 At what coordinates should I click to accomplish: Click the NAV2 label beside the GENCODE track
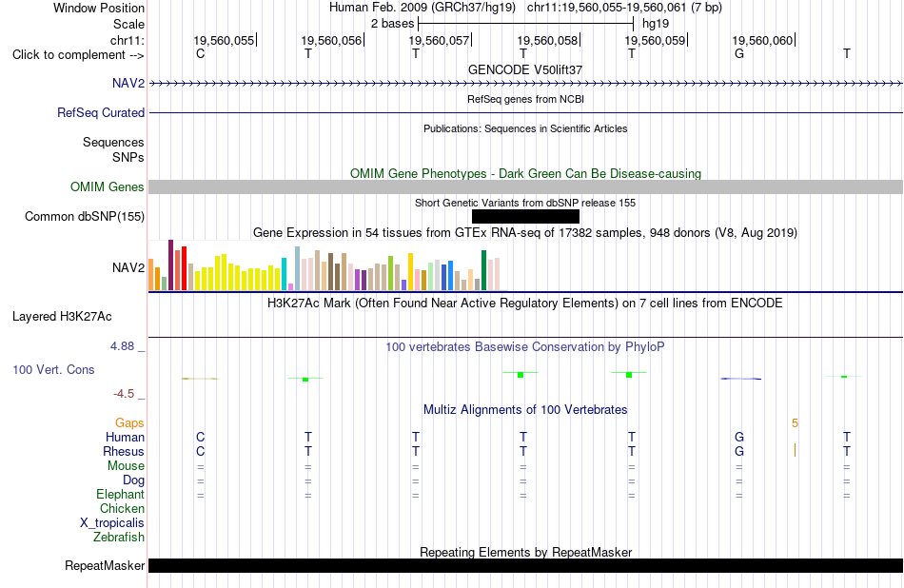pyautogui.click(x=128, y=83)
